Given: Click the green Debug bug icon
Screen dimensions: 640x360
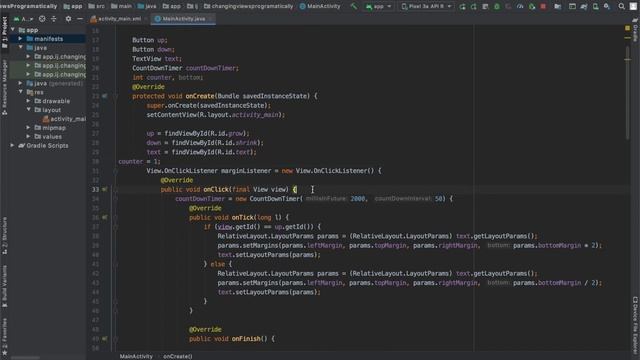Looking at the screenshot, I should pos(497,7).
